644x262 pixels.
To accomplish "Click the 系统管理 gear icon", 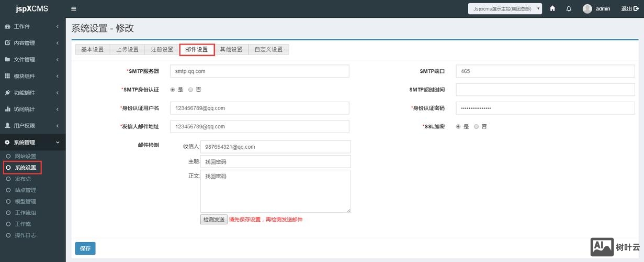I will (x=7, y=143).
